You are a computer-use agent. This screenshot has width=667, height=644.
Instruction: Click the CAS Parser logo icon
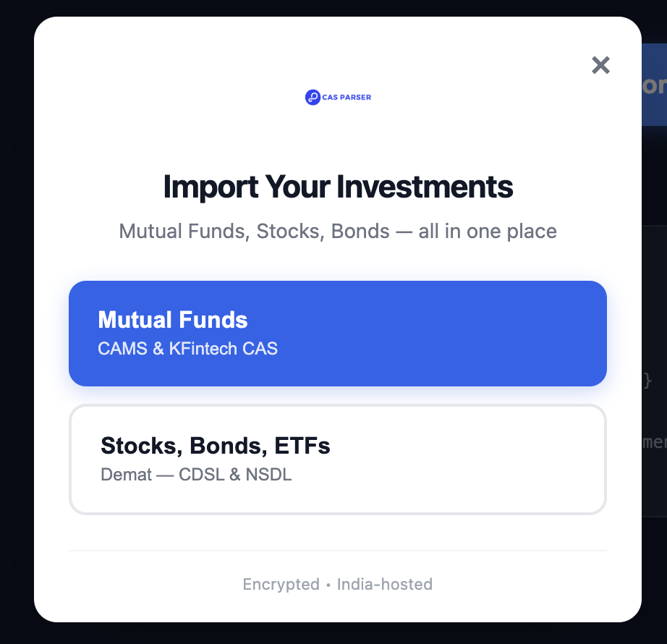tap(313, 97)
